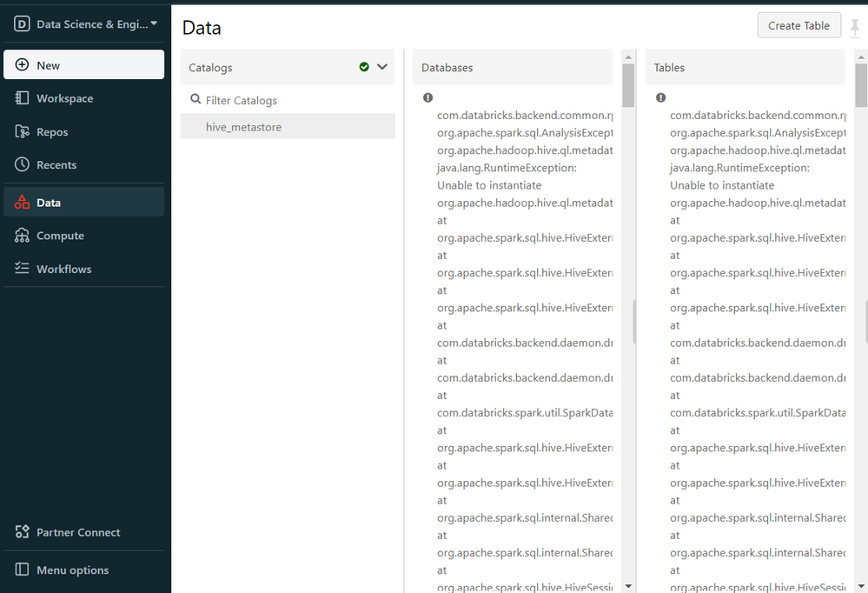Image resolution: width=868 pixels, height=593 pixels.
Task: Click the Create Table button
Action: click(798, 26)
